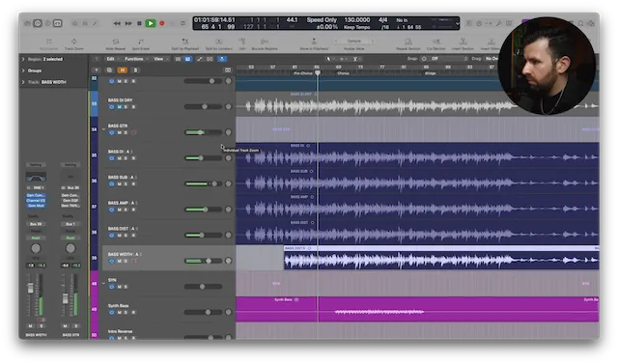The width and height of the screenshot is (618, 364).
Task: Mute the BASS AMP track
Action: pos(119,210)
